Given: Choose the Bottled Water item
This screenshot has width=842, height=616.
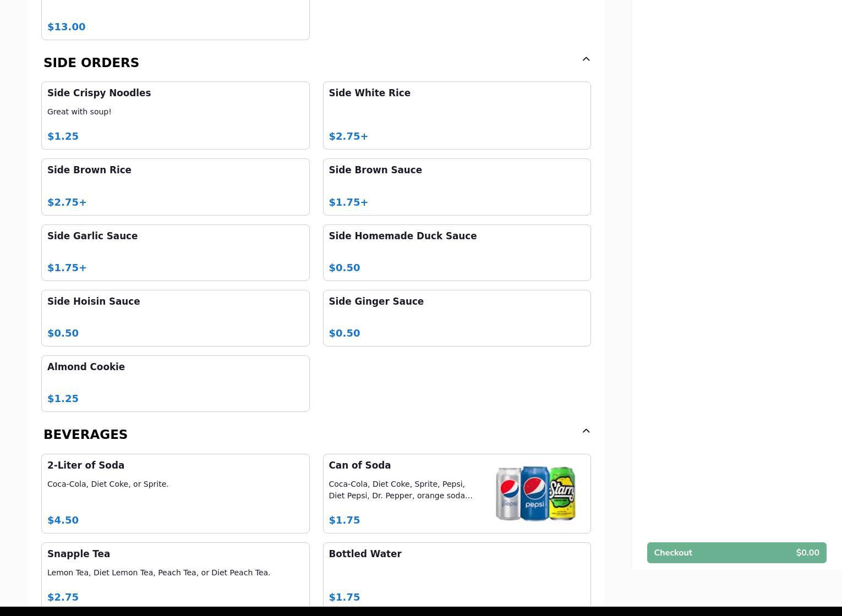Looking at the screenshot, I should [x=456, y=575].
